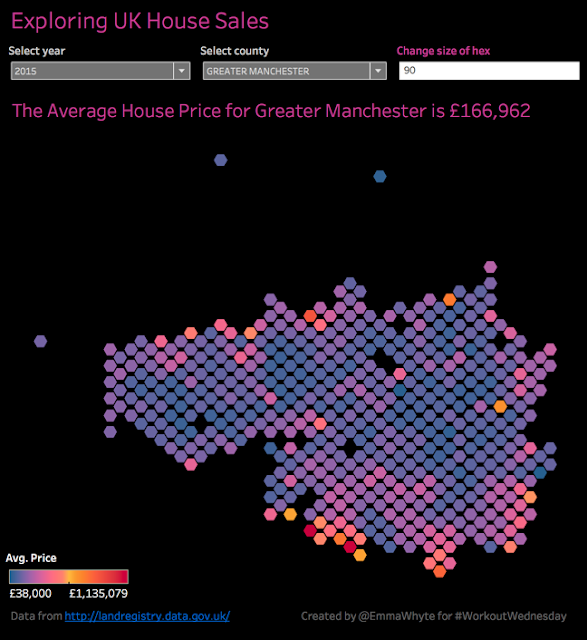Screen dimensions: 587x640
Task: Click the topmost pink hexagon on right side
Action: point(490,267)
